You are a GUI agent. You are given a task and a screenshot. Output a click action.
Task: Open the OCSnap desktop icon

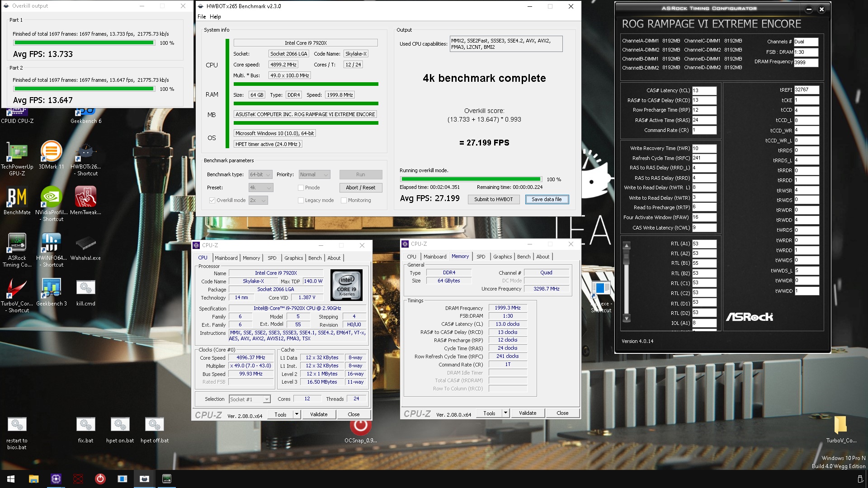point(361,430)
